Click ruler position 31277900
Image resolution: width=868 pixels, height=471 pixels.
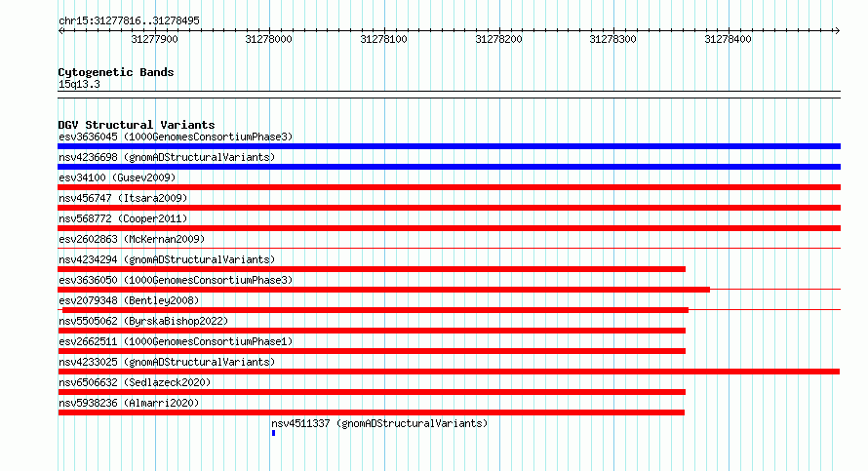click(154, 39)
